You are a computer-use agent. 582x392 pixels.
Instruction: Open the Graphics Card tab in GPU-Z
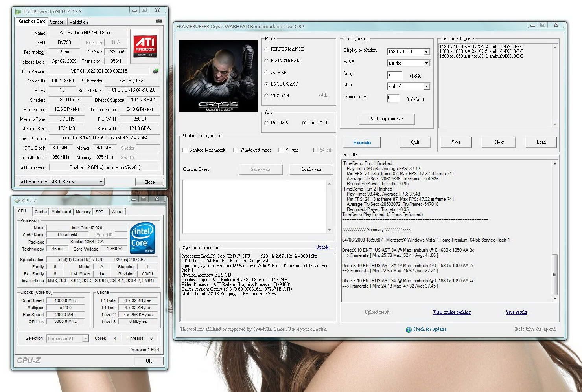(x=32, y=21)
